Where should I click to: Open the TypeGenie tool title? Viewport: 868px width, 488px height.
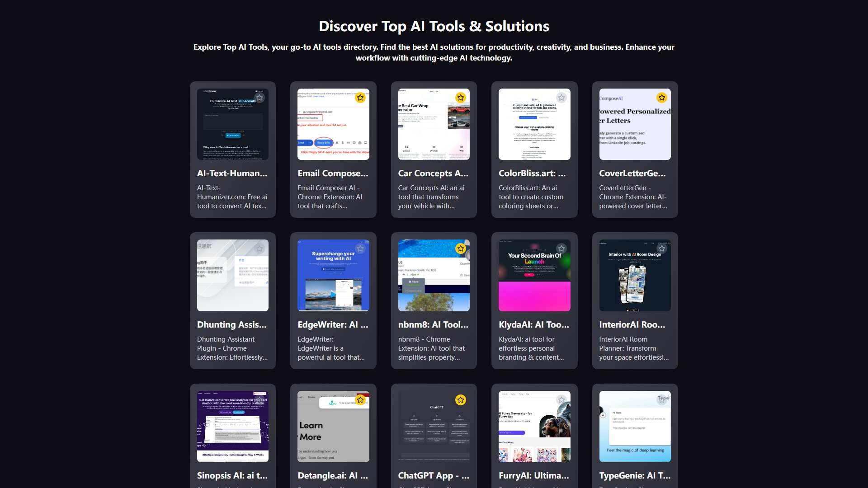[634, 475]
